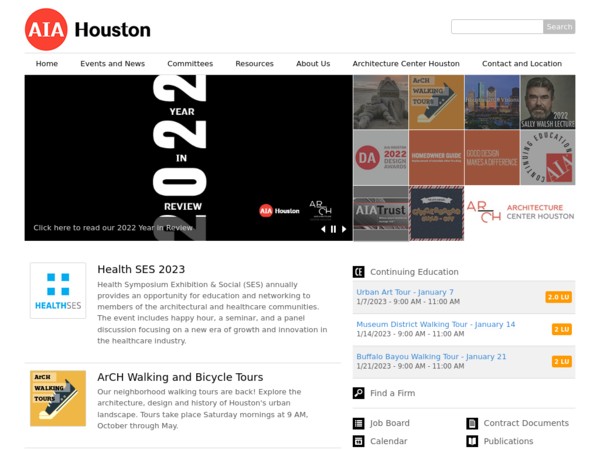Open the Job Board link
This screenshot has width=600, height=450.
point(390,423)
